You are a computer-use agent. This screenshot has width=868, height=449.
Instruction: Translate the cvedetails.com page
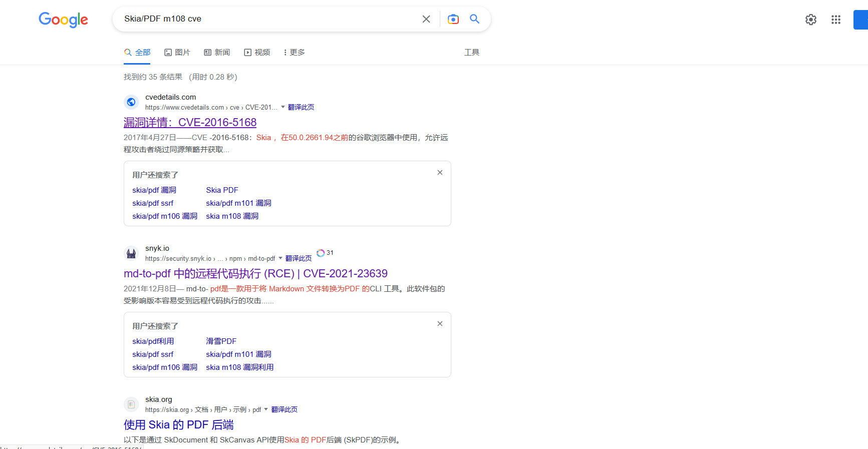pyautogui.click(x=301, y=107)
